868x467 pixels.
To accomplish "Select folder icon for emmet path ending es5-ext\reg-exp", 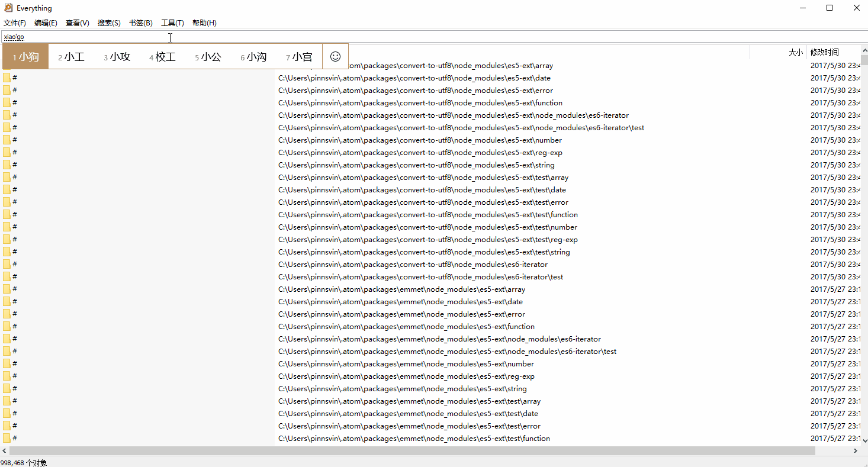I will pyautogui.click(x=7, y=376).
